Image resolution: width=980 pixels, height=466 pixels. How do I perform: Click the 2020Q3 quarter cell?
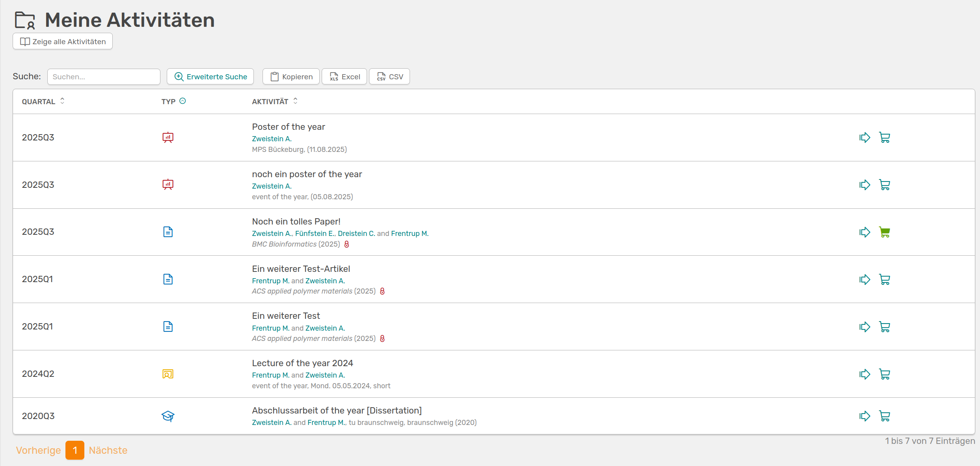[38, 416]
